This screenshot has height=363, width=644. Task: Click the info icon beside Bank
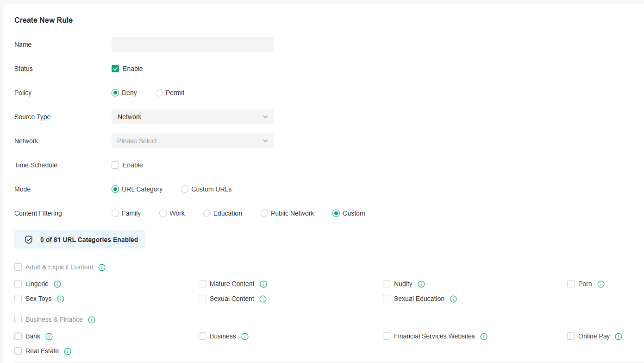49,336
